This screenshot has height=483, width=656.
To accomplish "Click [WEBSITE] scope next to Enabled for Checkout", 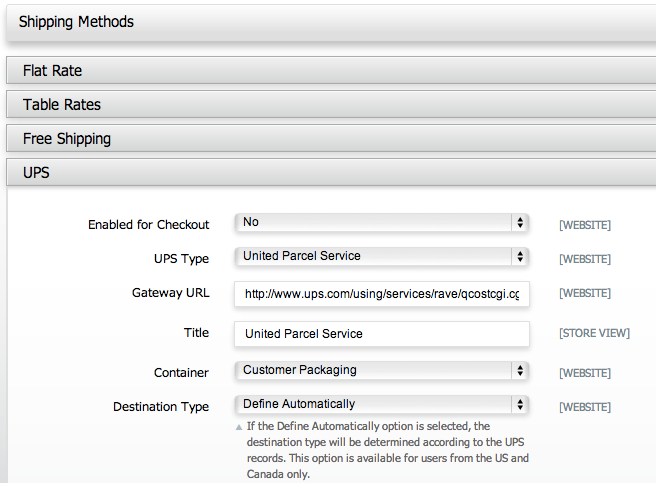I will (x=585, y=225).
